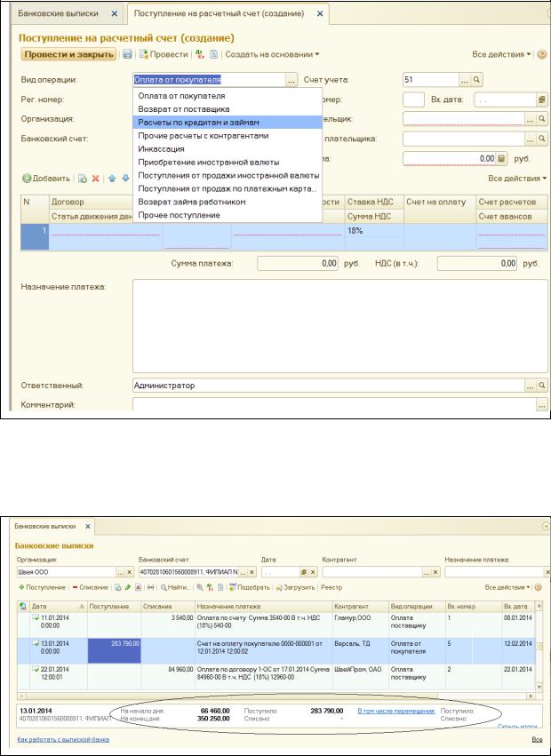The height and width of the screenshot is (756, 551).
Task: Open В том числе перемещения link
Action: 396,711
